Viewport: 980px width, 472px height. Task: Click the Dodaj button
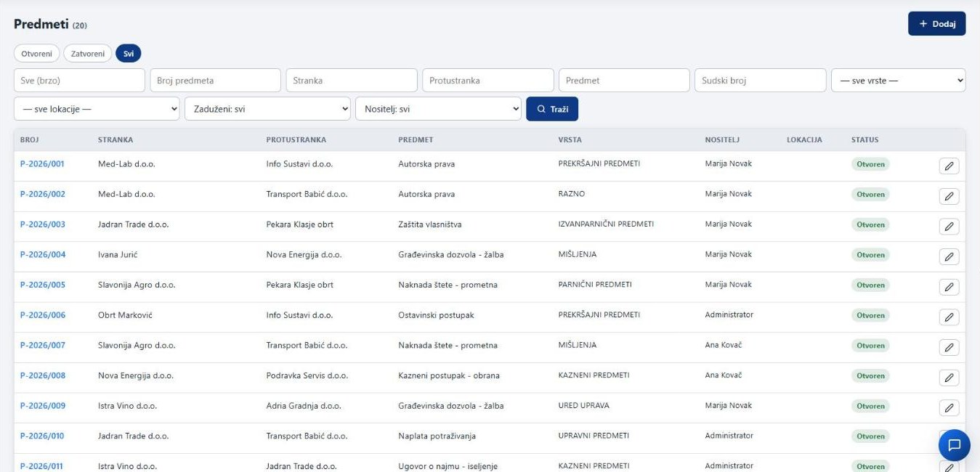click(x=936, y=23)
